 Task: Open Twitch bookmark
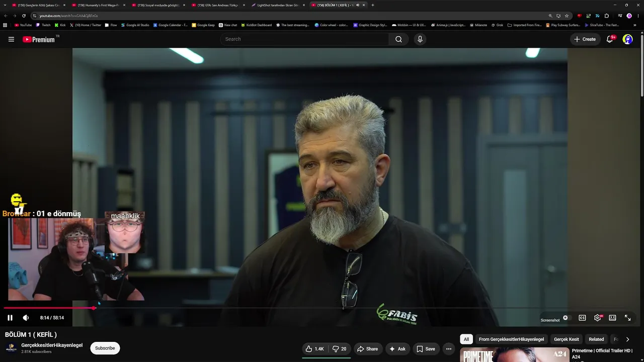coord(43,25)
